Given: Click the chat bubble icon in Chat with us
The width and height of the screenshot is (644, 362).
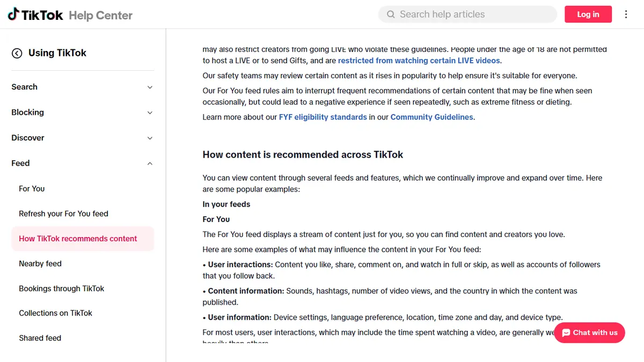Looking at the screenshot, I should click(566, 333).
